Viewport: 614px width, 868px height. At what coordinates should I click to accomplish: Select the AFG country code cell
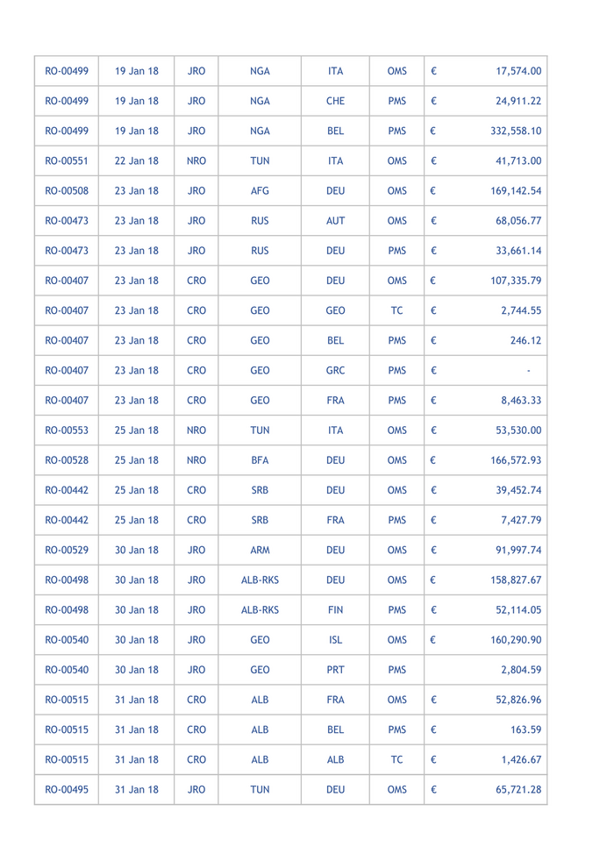260,190
